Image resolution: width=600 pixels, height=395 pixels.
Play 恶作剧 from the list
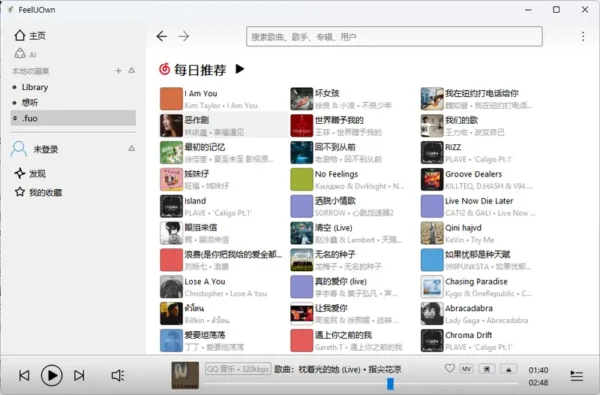pos(223,126)
